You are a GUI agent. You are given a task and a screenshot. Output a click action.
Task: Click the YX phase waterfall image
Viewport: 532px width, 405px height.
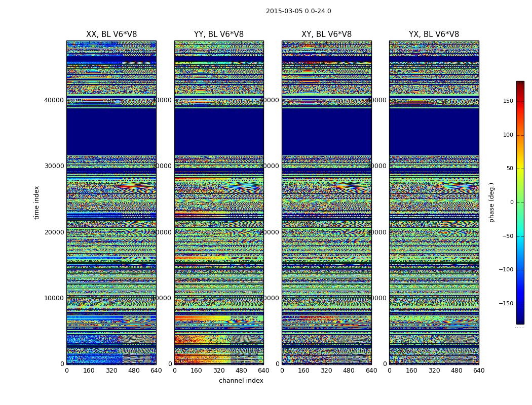click(434, 202)
